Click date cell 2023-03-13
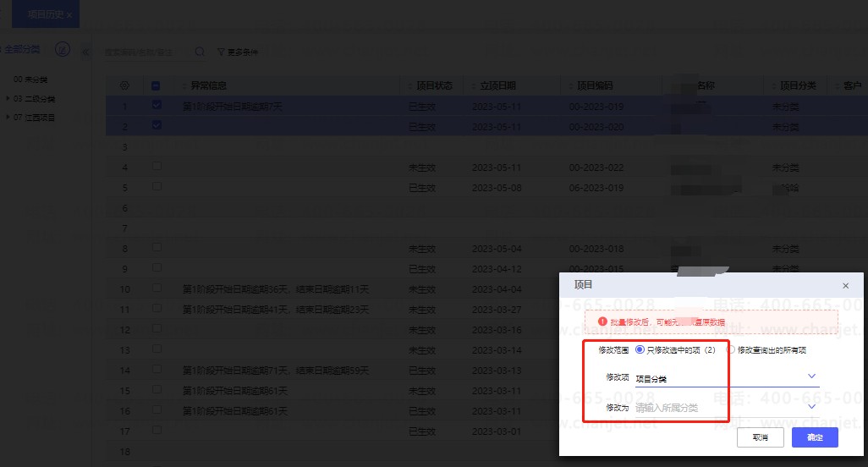 tap(497, 371)
